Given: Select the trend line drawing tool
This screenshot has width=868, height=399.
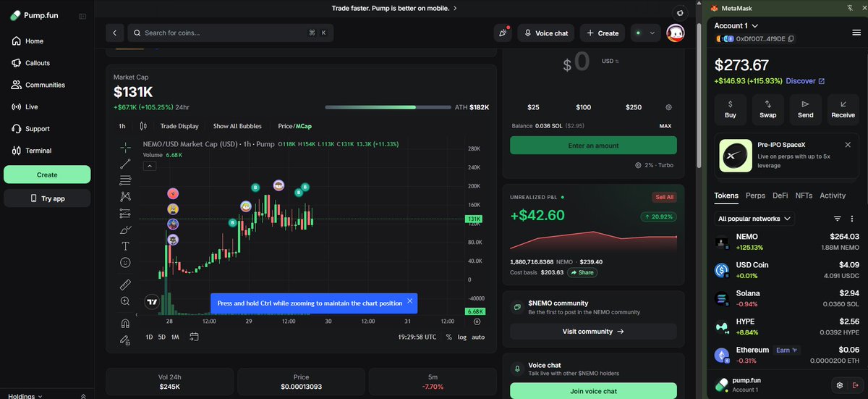Looking at the screenshot, I should (x=125, y=163).
